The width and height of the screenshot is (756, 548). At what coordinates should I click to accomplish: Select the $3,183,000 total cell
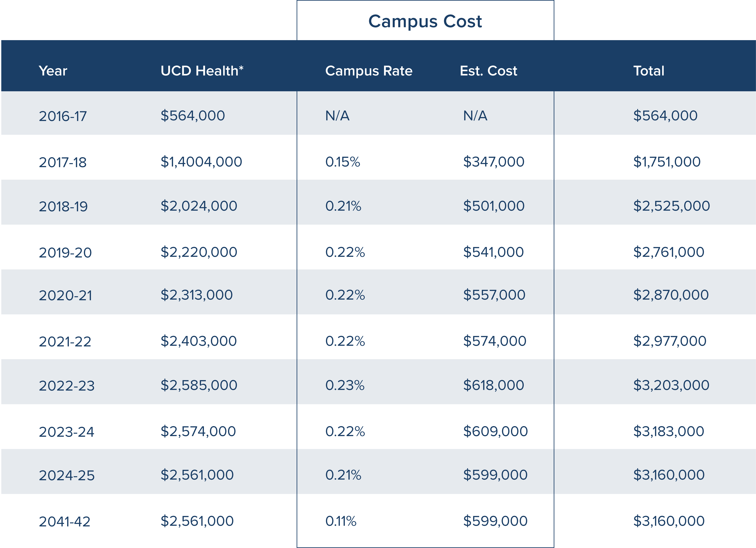pyautogui.click(x=668, y=431)
